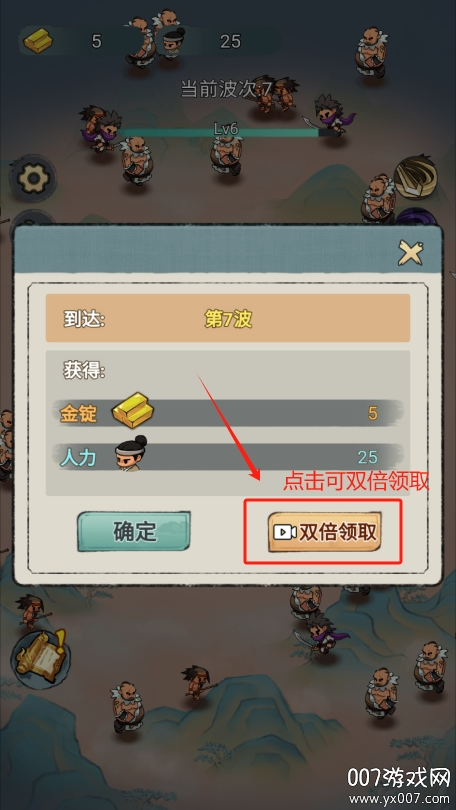Confirm rewards with the 确定 button
Image resolution: width=456 pixels, height=810 pixels.
(x=134, y=531)
